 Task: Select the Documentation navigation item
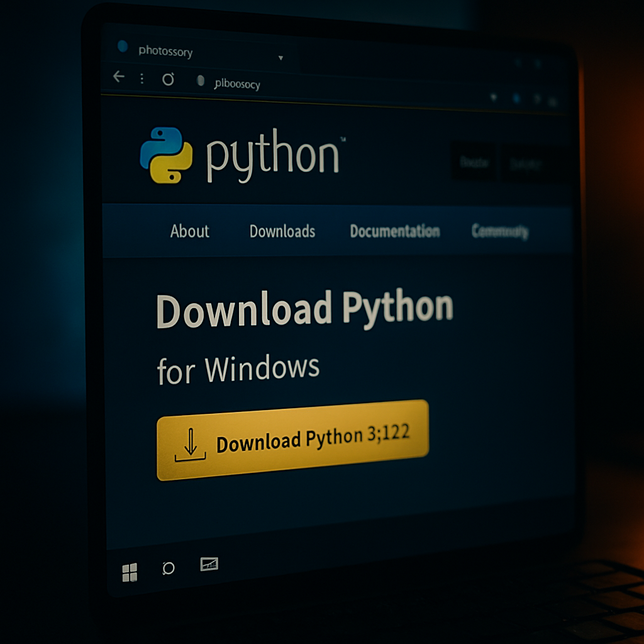pyautogui.click(x=396, y=231)
